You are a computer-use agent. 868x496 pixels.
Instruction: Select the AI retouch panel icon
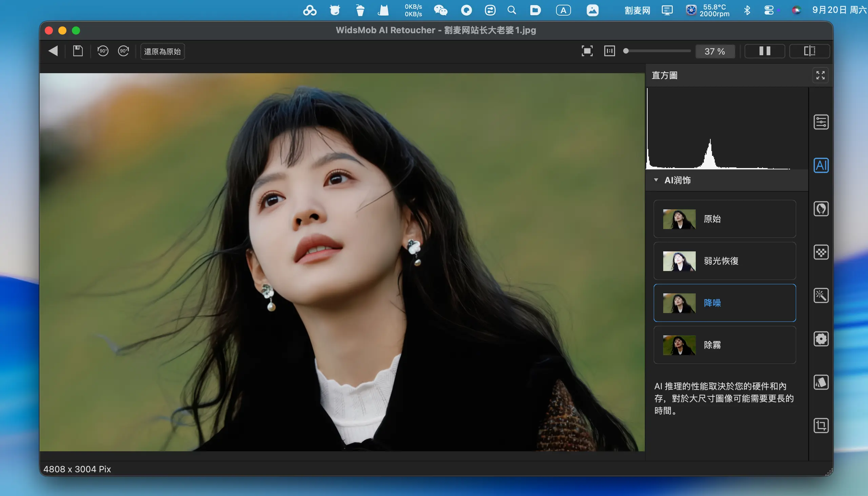point(821,166)
